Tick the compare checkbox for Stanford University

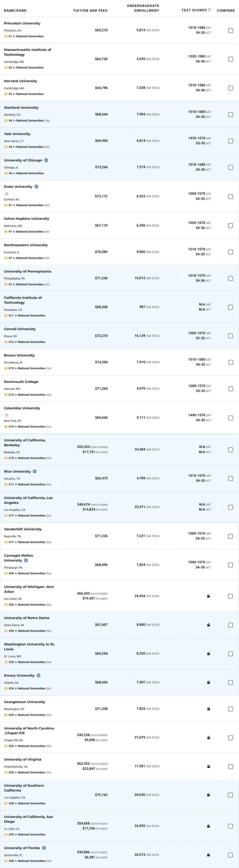tap(231, 115)
